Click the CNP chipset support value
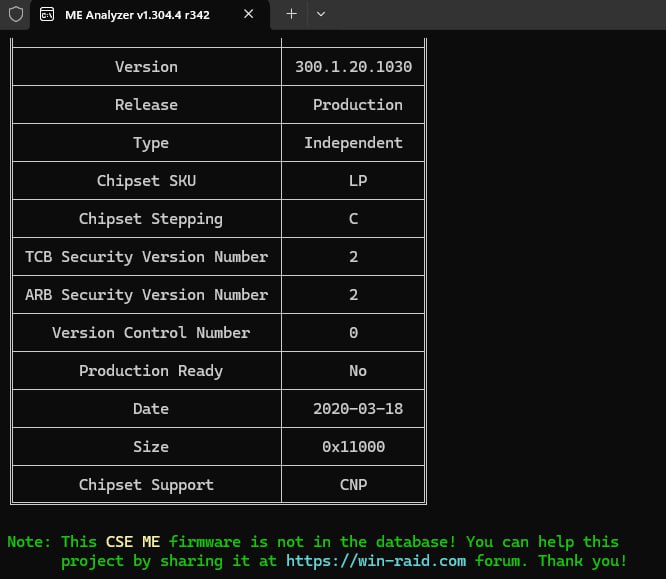Viewport: 666px width, 579px height. (353, 485)
